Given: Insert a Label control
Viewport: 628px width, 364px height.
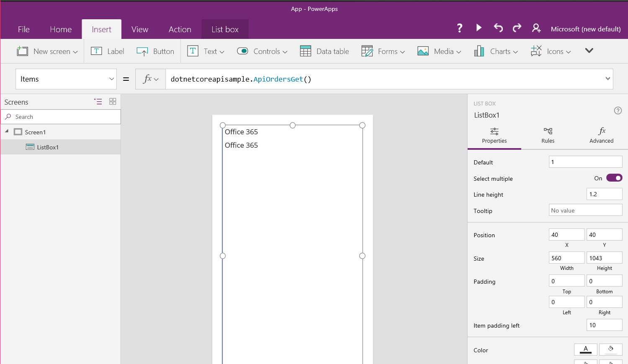Looking at the screenshot, I should [108, 51].
